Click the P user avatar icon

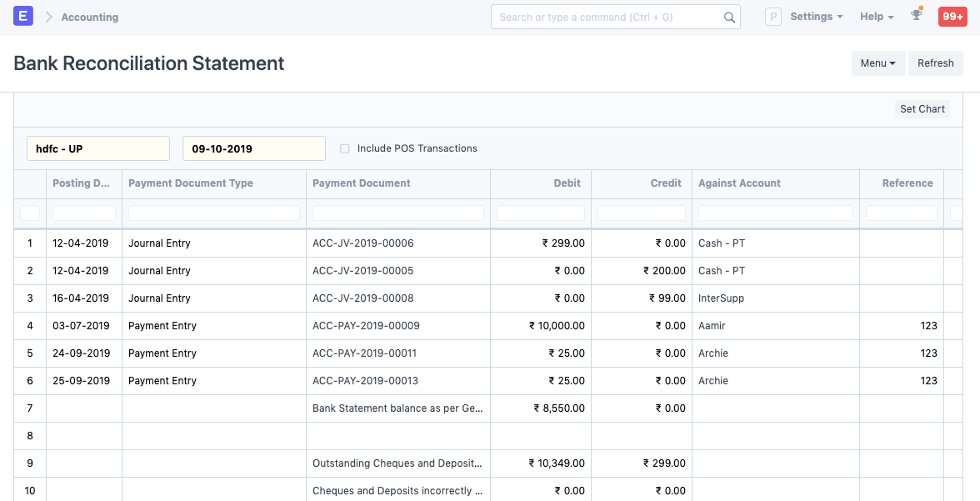tap(772, 16)
